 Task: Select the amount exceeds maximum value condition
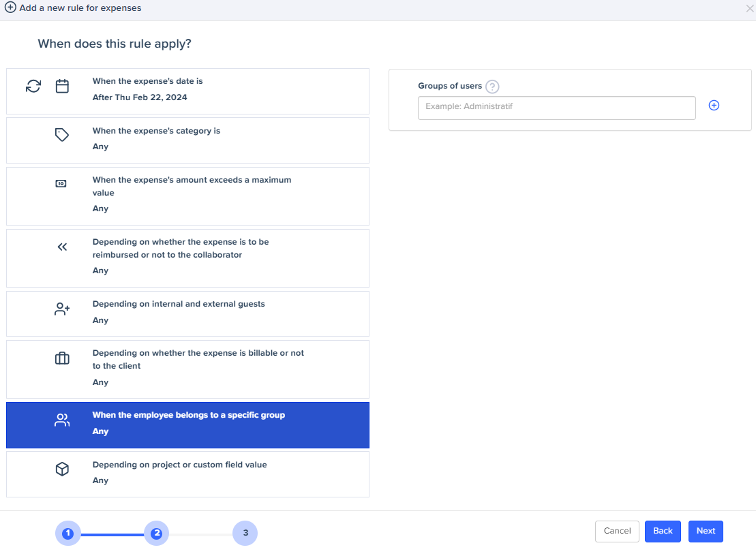187,196
